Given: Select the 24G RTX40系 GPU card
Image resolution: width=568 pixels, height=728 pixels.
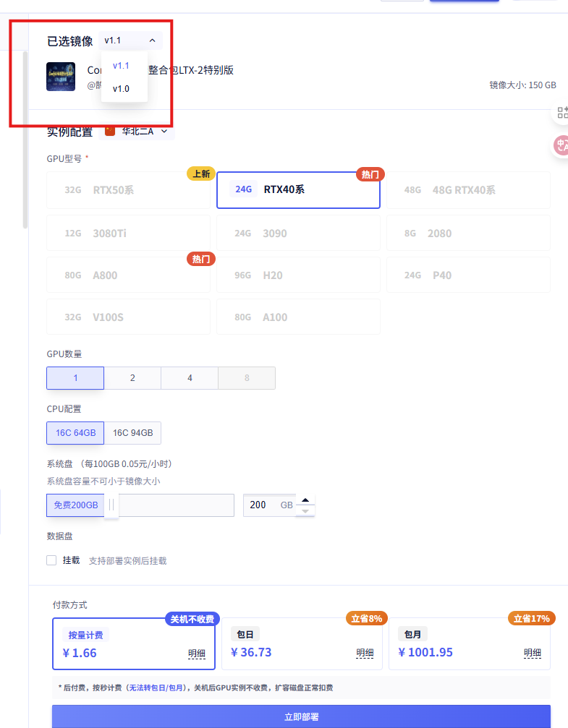Looking at the screenshot, I should pos(298,190).
